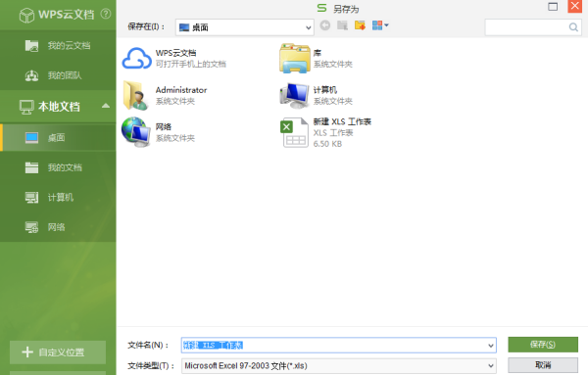Image resolution: width=588 pixels, height=375 pixels.
Task: Create a new folder using toolbar icon
Action: coord(360,25)
